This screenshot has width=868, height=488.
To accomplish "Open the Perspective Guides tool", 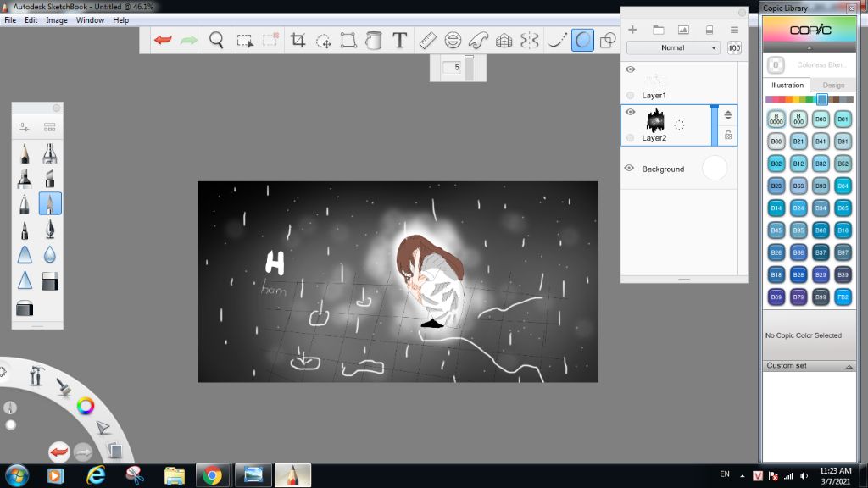I will [504, 40].
